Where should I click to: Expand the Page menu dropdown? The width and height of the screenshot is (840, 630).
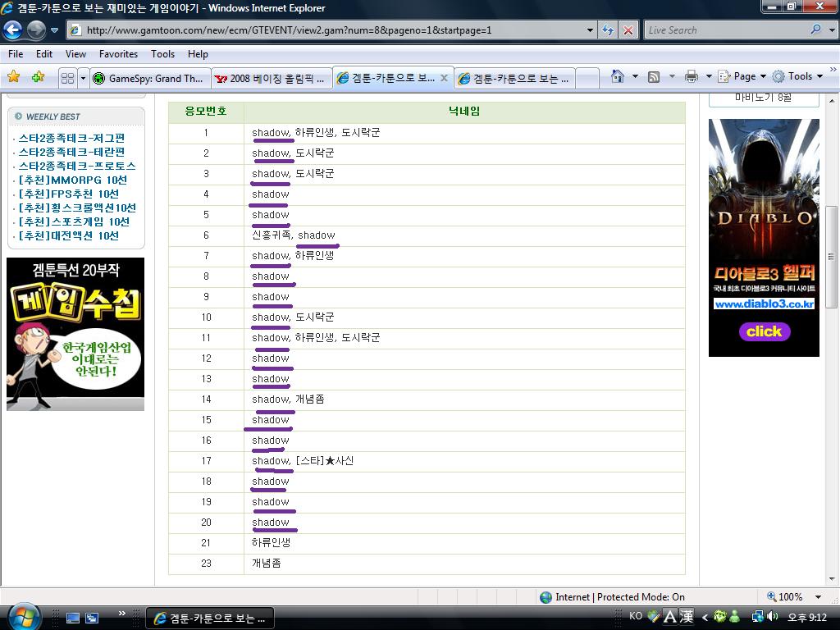tap(763, 76)
